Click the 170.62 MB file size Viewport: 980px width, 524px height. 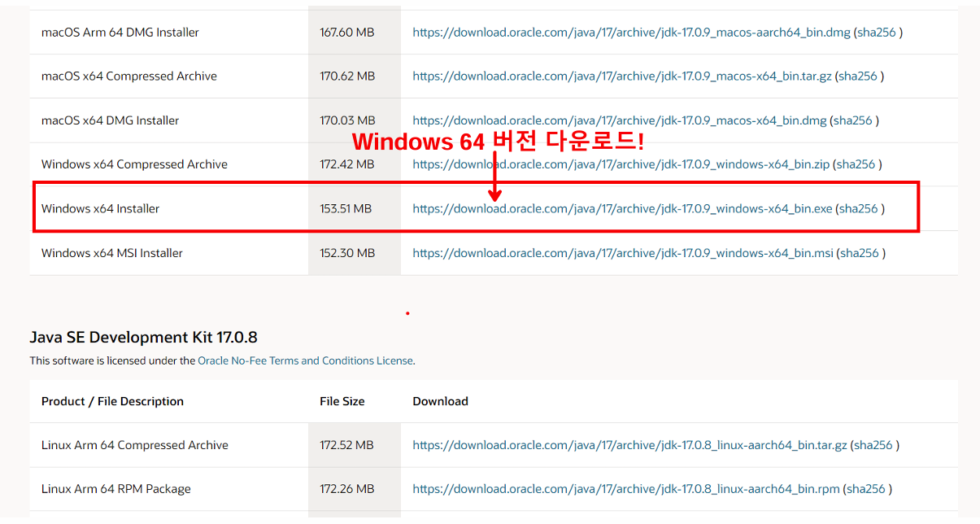(347, 76)
